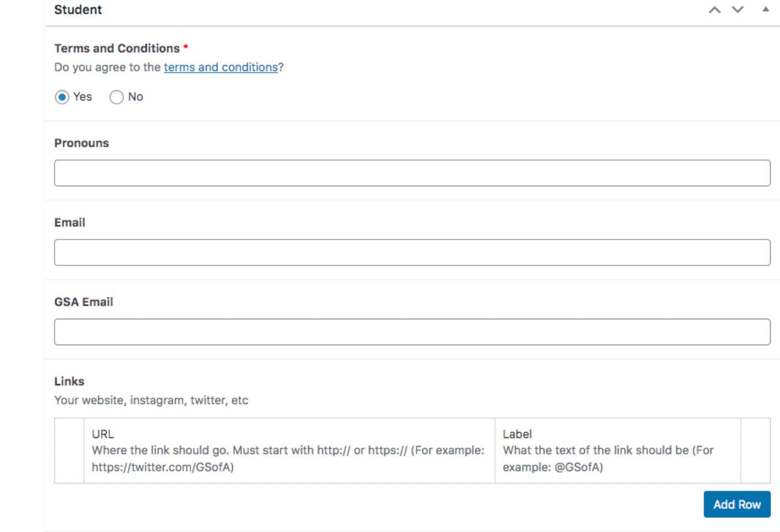780x532 pixels.
Task: Click the Student panel title
Action: 78,10
